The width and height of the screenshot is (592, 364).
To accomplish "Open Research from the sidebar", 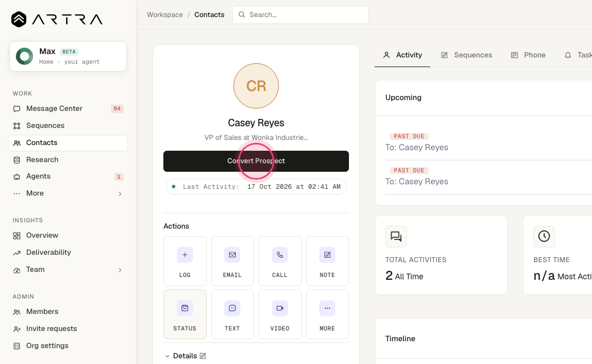I will [68, 160].
